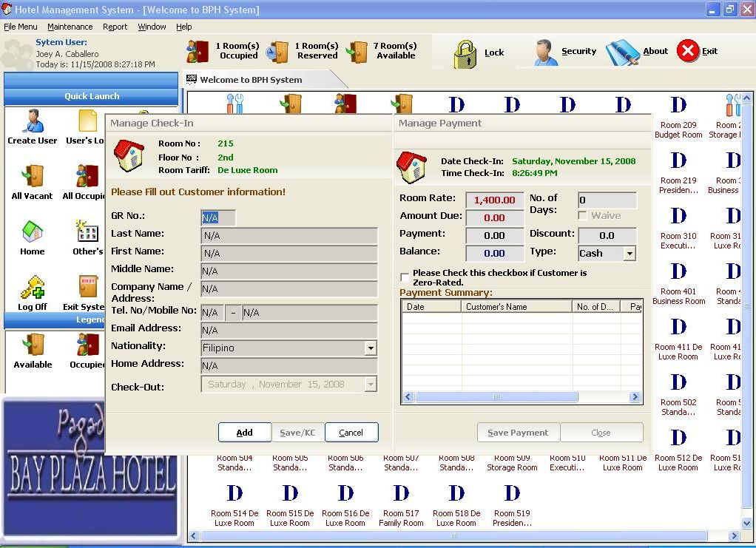This screenshot has width=756, height=548.
Task: Click the Home icon in Quick Launch
Action: (x=32, y=232)
